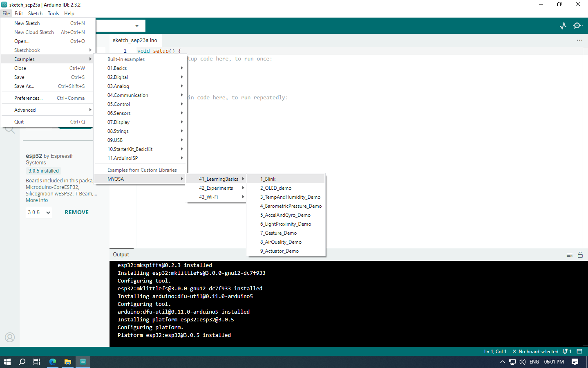Image resolution: width=588 pixels, height=368 pixels.
Task: Open 5_AccelAndGyro_Demo example
Action: point(286,215)
